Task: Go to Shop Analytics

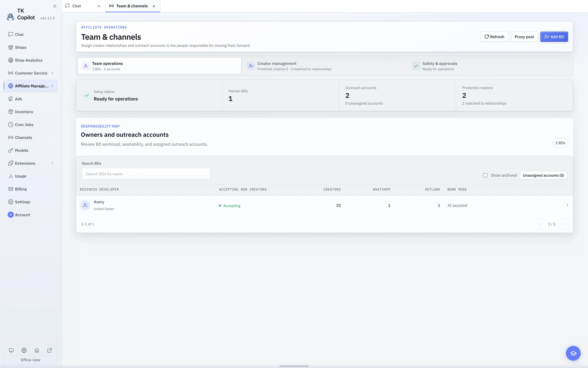Action: point(30,60)
